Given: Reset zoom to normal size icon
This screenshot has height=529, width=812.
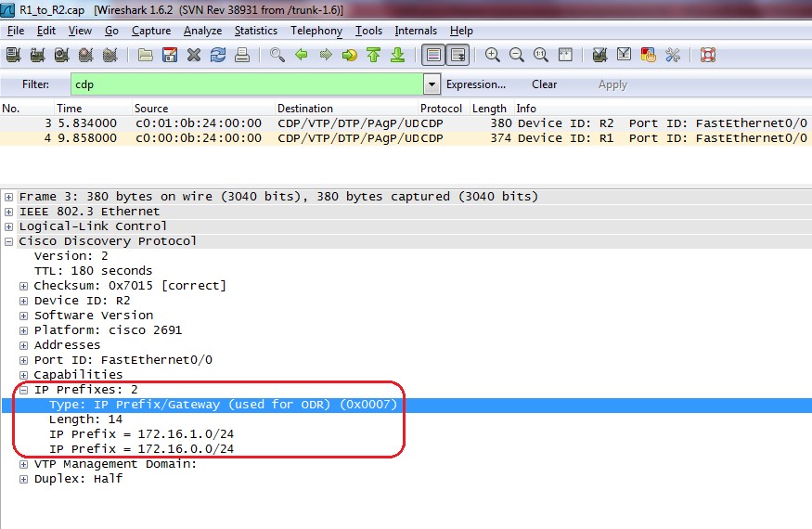Looking at the screenshot, I should pyautogui.click(x=541, y=55).
